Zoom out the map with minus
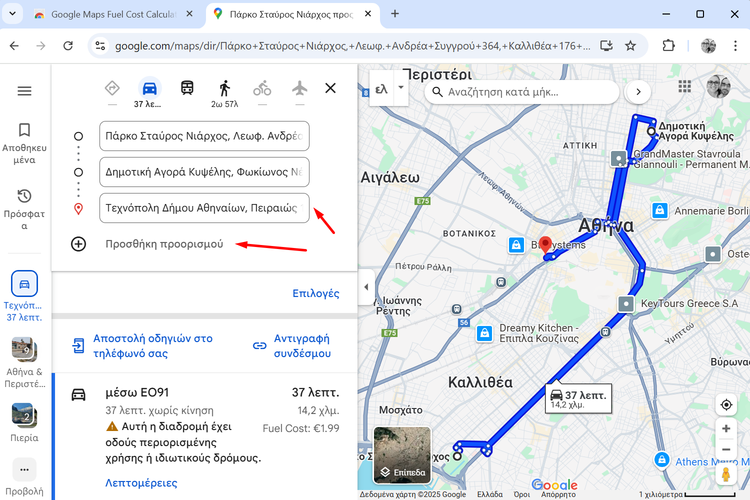Viewport: 750px width, 500px height. 726,450
